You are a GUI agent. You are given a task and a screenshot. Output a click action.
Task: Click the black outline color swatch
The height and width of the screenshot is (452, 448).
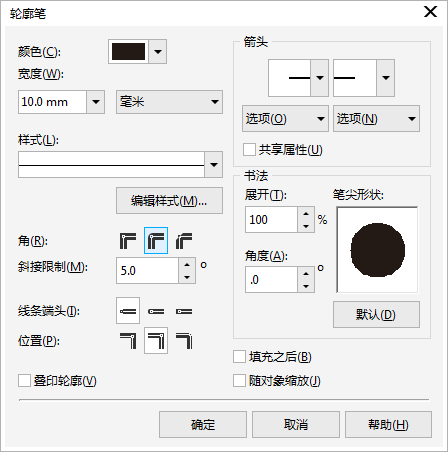tap(128, 52)
